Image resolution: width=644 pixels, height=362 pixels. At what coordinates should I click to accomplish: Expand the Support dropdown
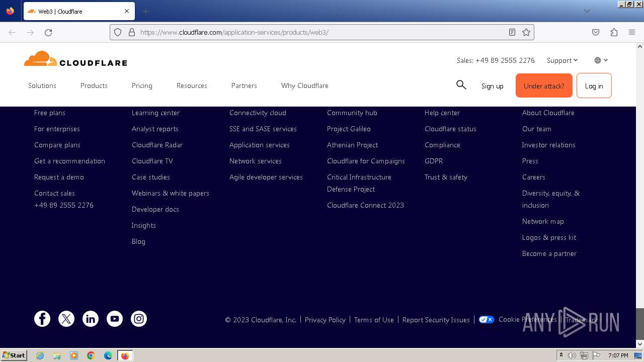(562, 60)
